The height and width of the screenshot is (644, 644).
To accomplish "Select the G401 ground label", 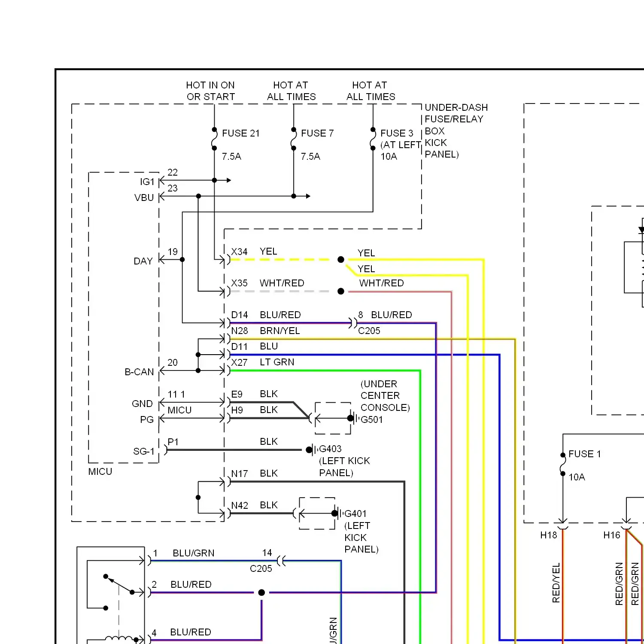I will click(x=355, y=514).
